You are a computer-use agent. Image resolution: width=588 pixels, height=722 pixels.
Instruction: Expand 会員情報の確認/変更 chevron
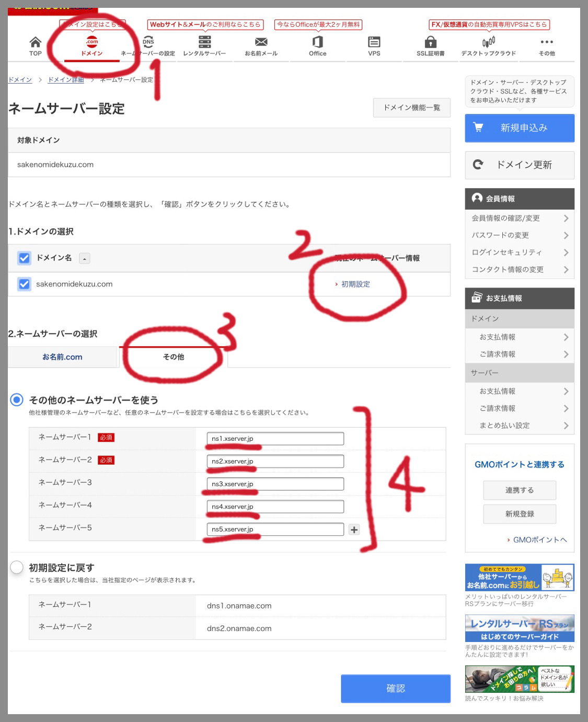566,218
